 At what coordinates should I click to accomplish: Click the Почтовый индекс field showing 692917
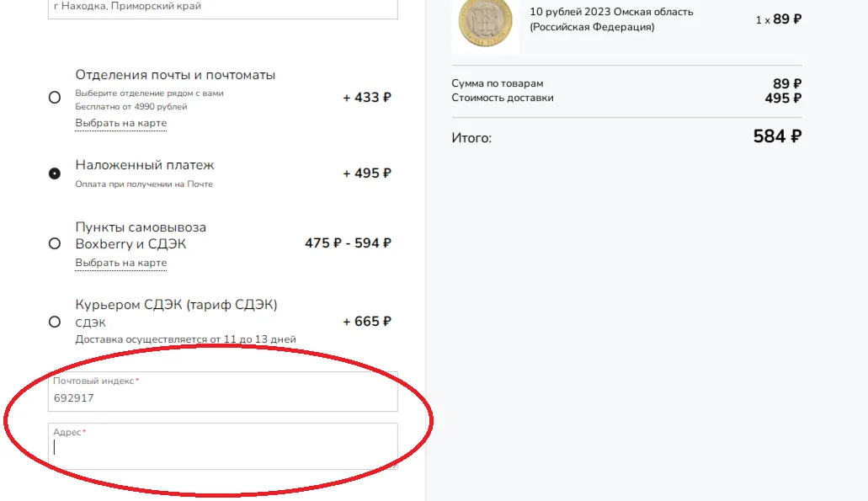coord(222,392)
